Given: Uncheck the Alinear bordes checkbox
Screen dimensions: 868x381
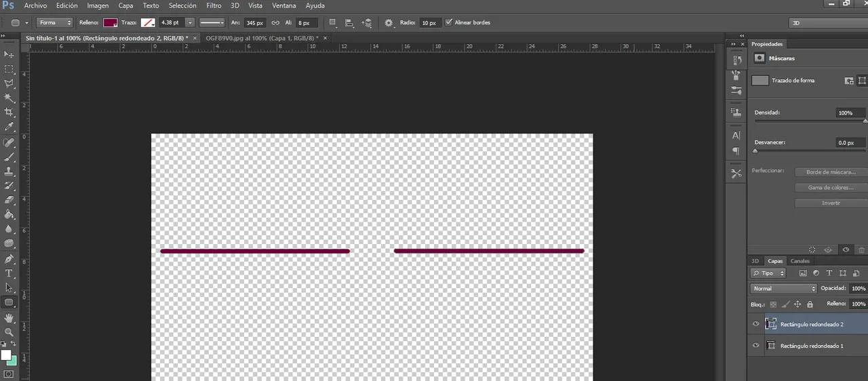Looking at the screenshot, I should 448,22.
